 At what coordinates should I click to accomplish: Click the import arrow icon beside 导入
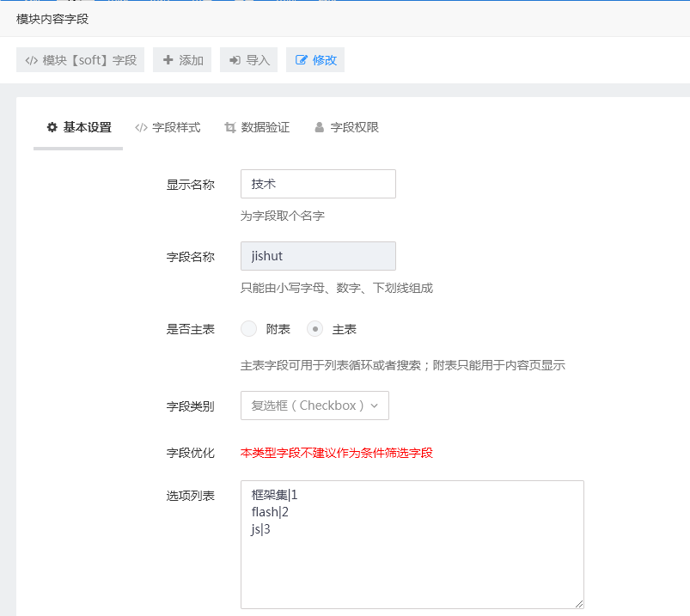click(x=235, y=60)
